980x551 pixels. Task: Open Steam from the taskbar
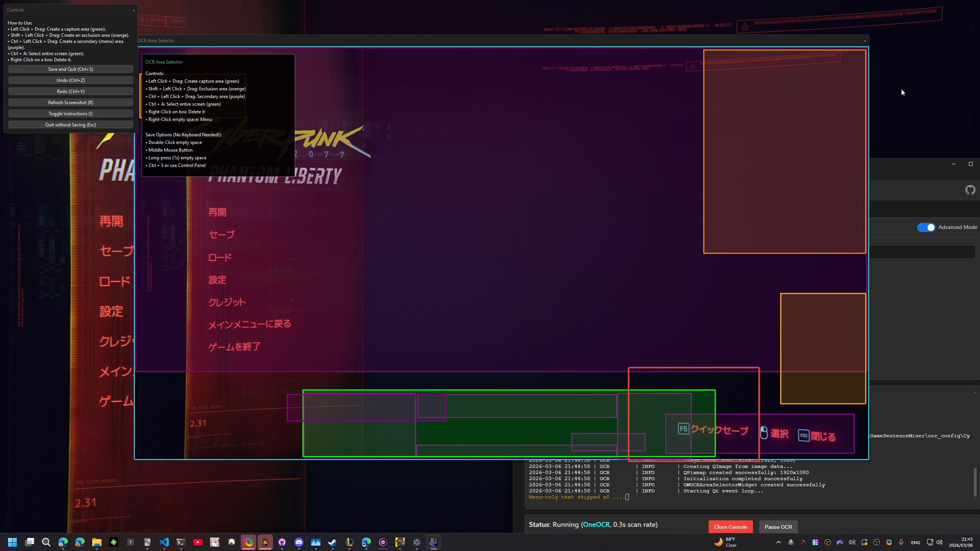pyautogui.click(x=332, y=542)
